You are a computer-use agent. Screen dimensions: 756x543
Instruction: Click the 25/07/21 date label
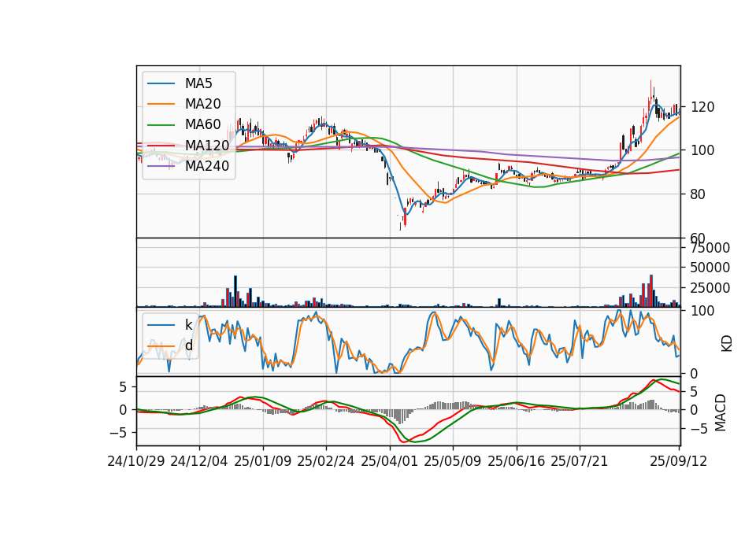tap(580, 461)
